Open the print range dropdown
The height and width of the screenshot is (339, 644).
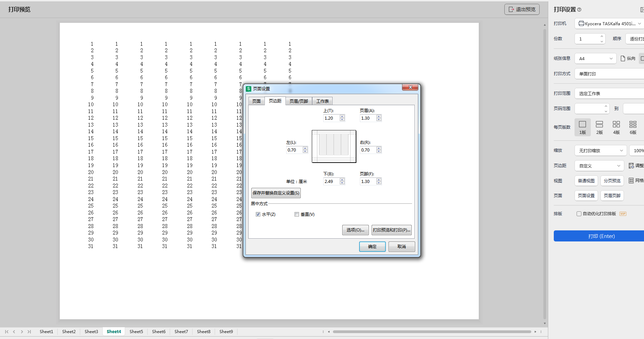609,93
